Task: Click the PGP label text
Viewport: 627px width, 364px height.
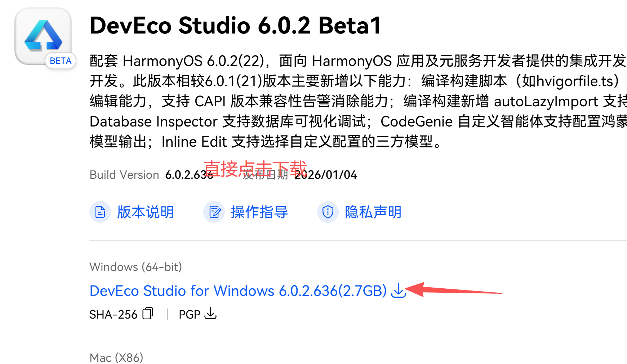Action: click(x=190, y=315)
